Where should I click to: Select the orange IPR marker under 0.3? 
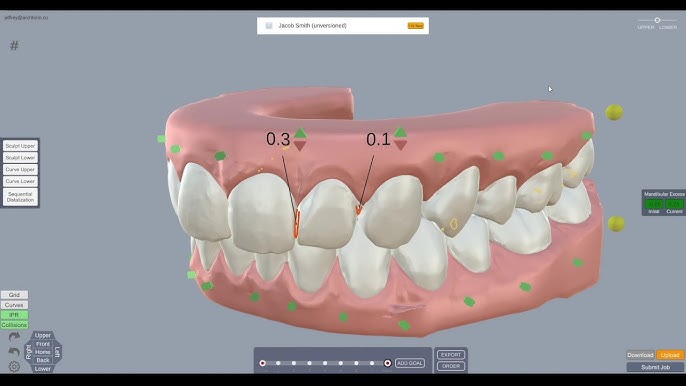point(297,223)
